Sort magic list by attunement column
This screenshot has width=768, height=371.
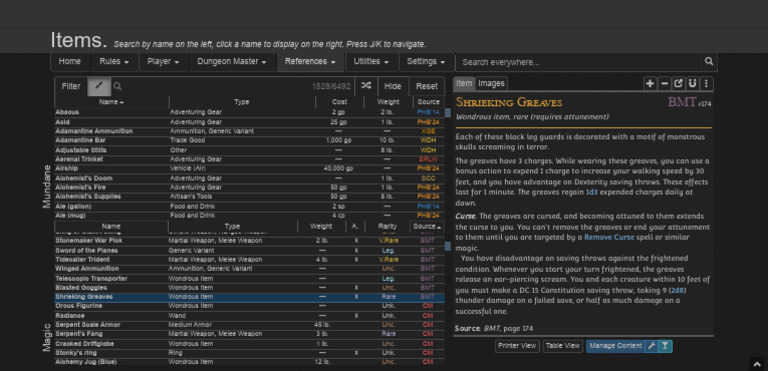[x=356, y=226]
